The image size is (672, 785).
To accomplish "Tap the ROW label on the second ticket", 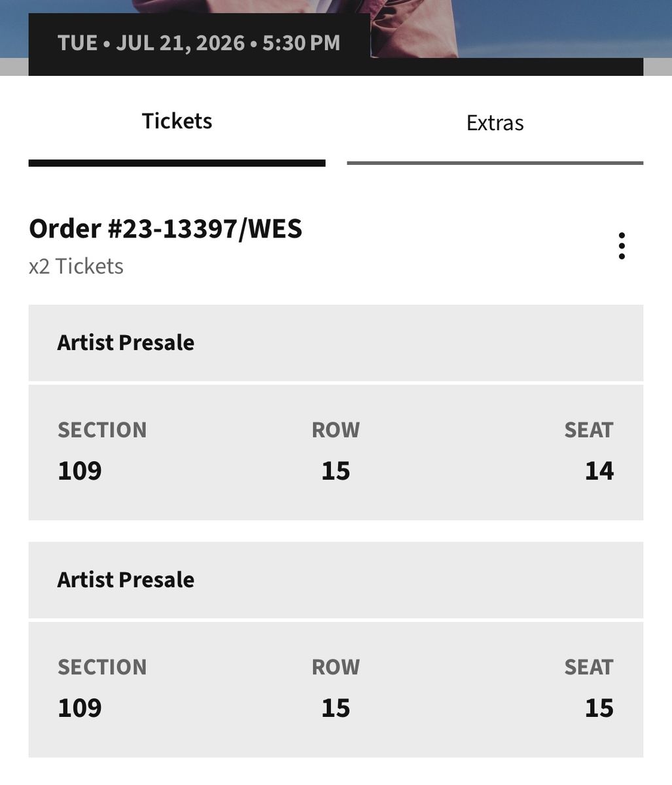I will (336, 667).
